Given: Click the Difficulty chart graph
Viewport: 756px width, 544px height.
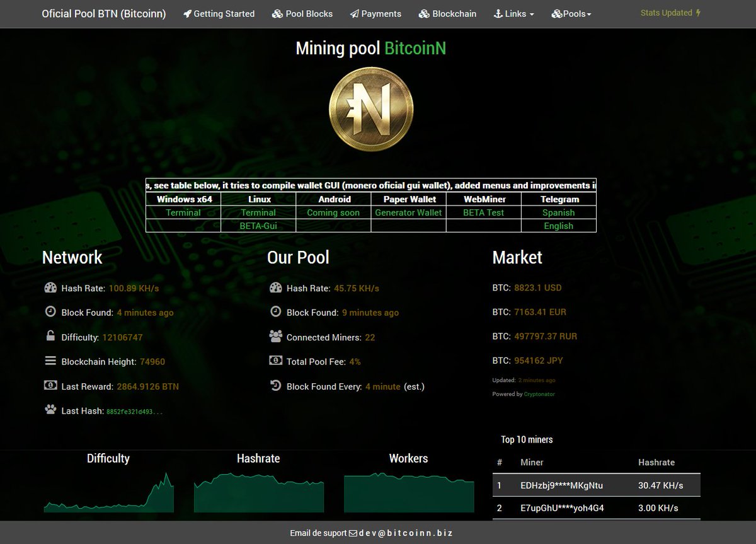Looking at the screenshot, I should pos(108,492).
